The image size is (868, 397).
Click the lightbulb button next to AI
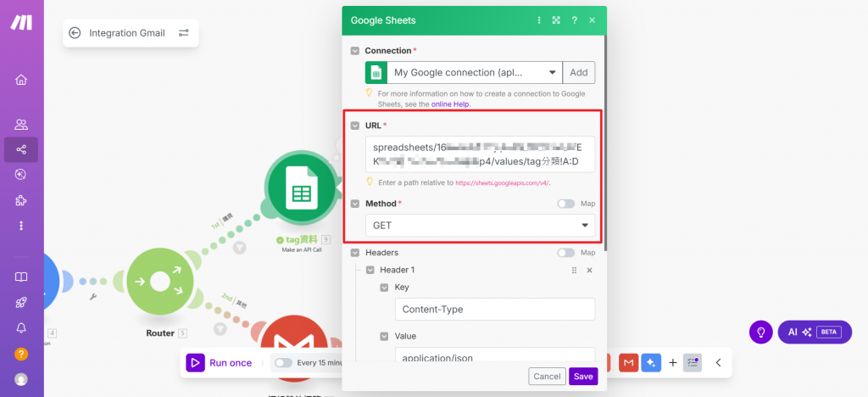[x=761, y=333]
